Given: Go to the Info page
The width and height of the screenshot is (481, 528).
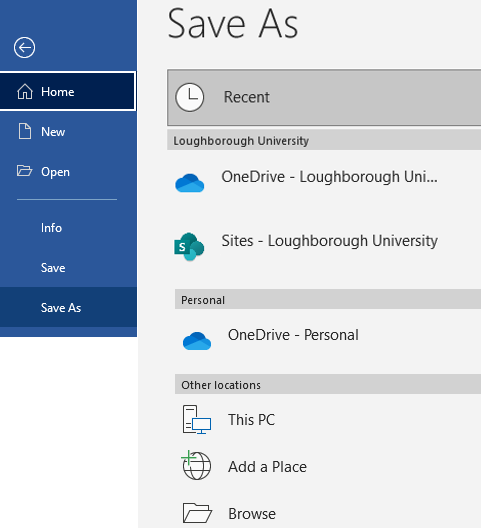Looking at the screenshot, I should click(x=68, y=228).
